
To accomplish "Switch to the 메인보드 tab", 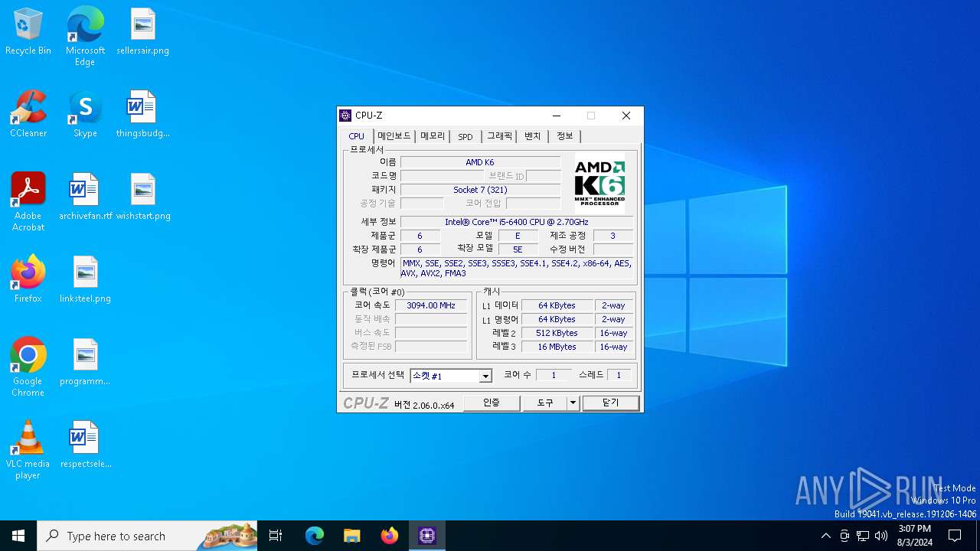I will (x=394, y=136).
